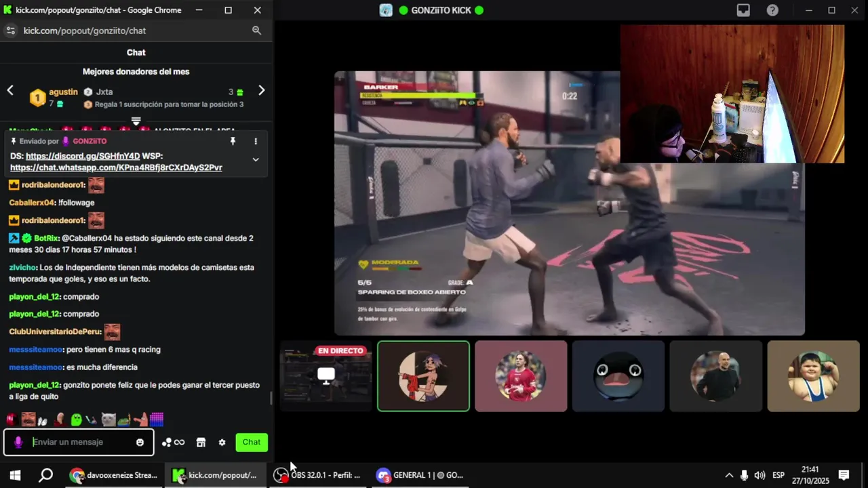
Task: Open the Discord inbox icon
Action: click(x=744, y=10)
